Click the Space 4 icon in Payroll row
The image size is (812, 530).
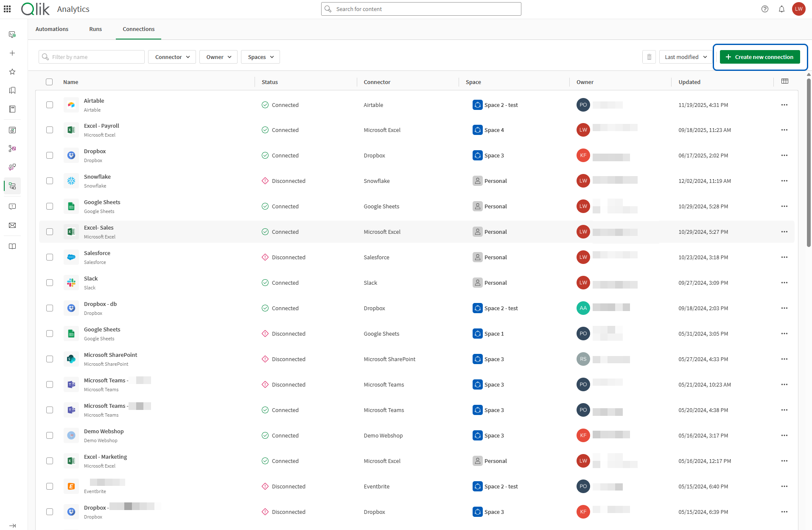tap(478, 130)
